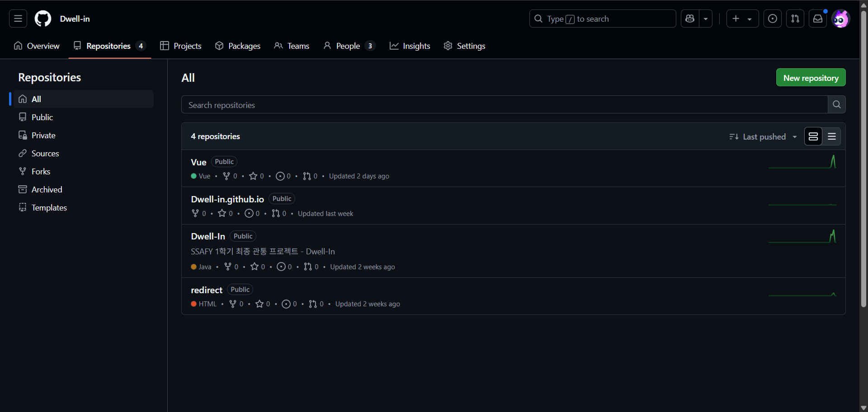Filter by Sources repositories

coord(84,153)
